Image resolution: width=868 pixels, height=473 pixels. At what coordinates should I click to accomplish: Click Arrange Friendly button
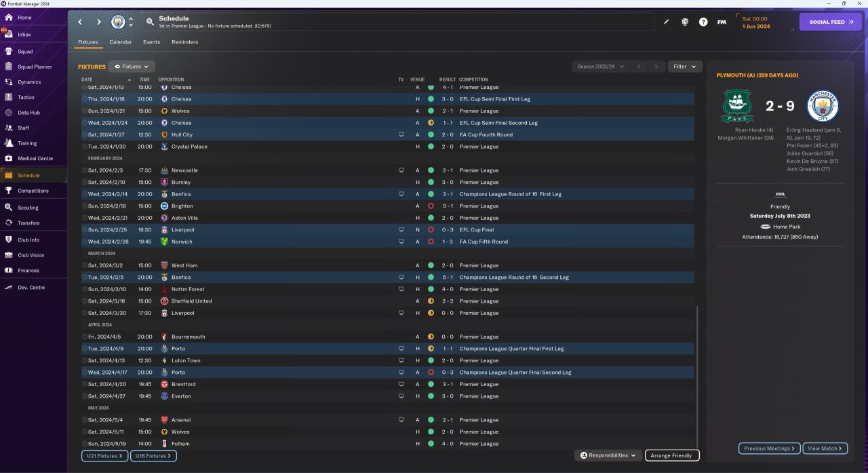tap(672, 455)
